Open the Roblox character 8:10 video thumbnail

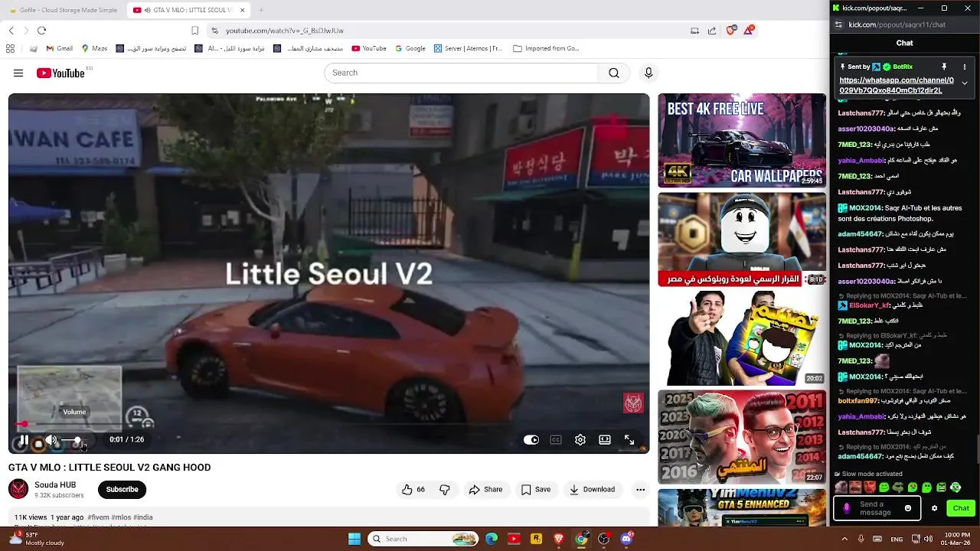point(742,240)
